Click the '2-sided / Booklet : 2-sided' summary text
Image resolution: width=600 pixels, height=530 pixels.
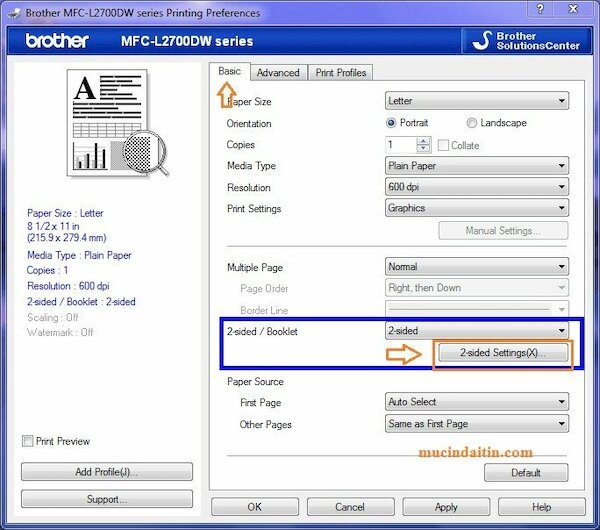click(x=81, y=302)
